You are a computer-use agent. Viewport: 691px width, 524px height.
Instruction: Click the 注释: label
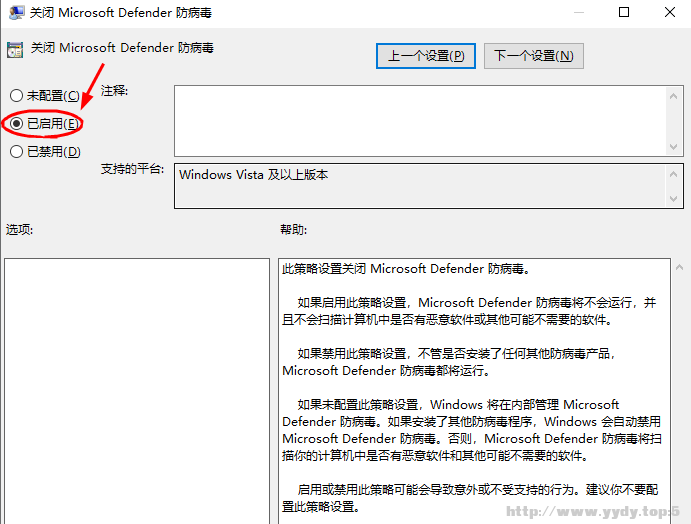click(114, 91)
